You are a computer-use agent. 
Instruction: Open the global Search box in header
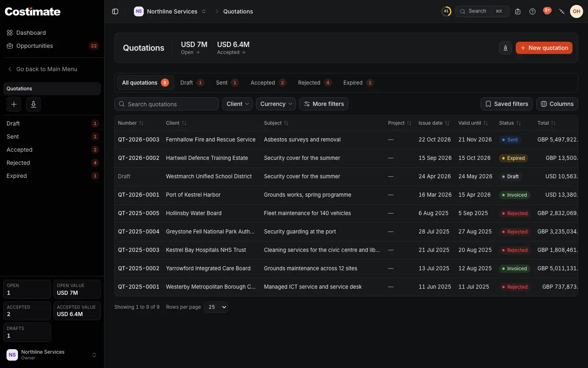coord(482,11)
